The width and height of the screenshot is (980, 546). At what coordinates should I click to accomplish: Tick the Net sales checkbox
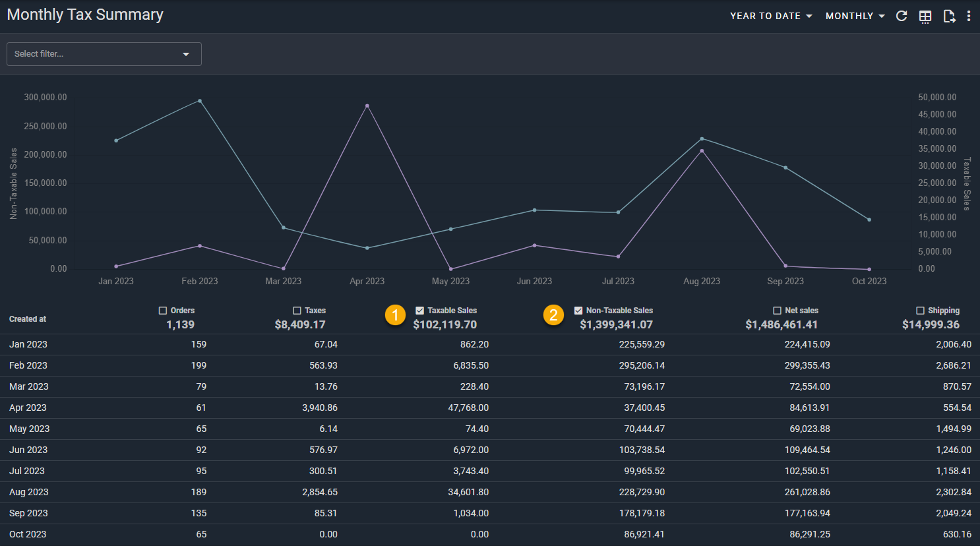click(777, 311)
